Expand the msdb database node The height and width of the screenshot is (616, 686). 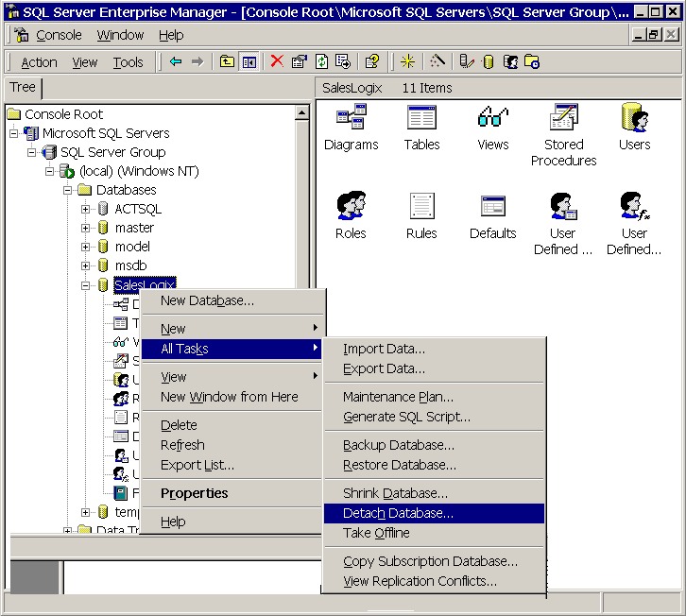point(85,265)
